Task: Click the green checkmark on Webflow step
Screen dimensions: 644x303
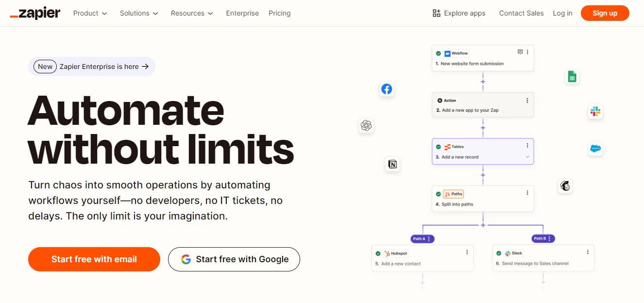Action: [x=439, y=53]
